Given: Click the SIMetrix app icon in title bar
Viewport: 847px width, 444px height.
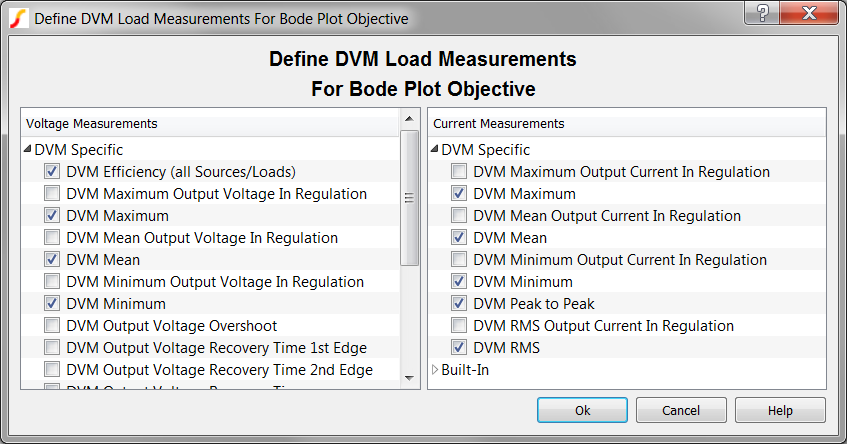Looking at the screenshot, I should [19, 19].
